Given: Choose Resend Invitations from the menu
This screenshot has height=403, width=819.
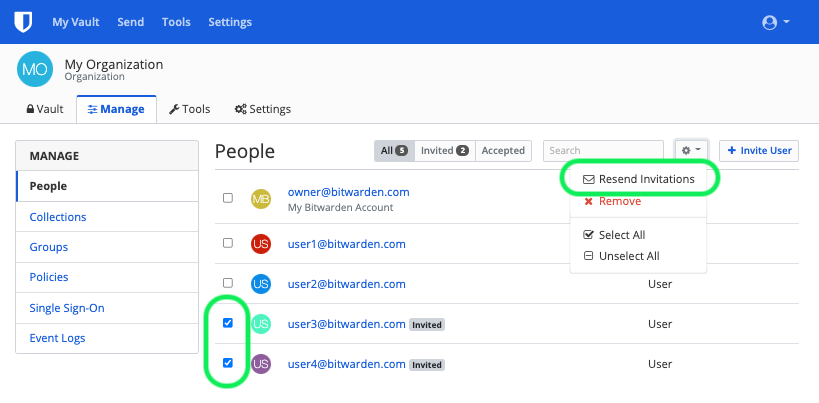Looking at the screenshot, I should (x=638, y=179).
